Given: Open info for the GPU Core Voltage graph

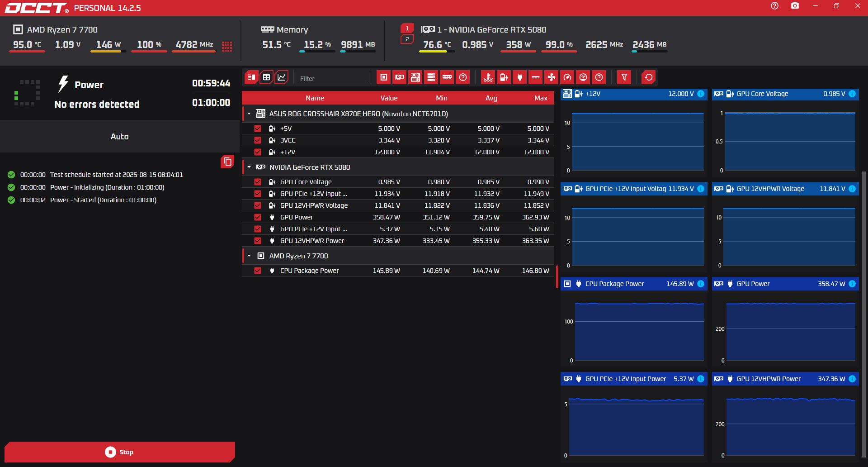Looking at the screenshot, I should [852, 94].
